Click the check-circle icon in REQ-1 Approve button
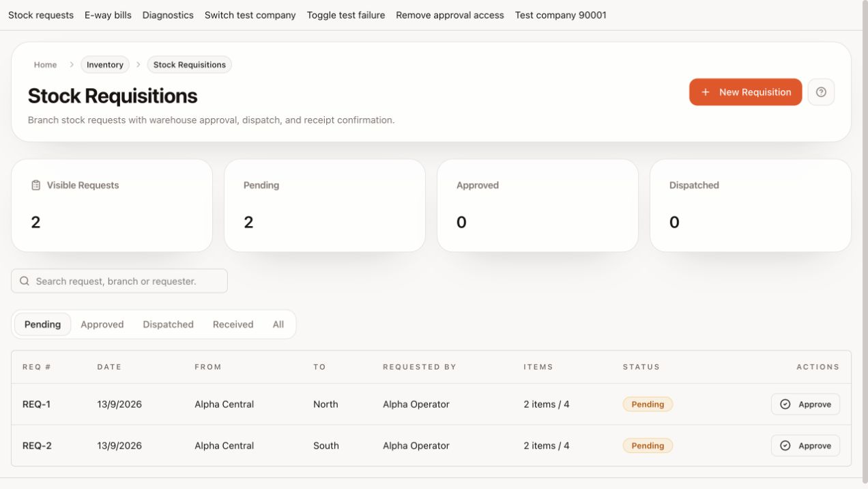The width and height of the screenshot is (868, 489). (785, 404)
